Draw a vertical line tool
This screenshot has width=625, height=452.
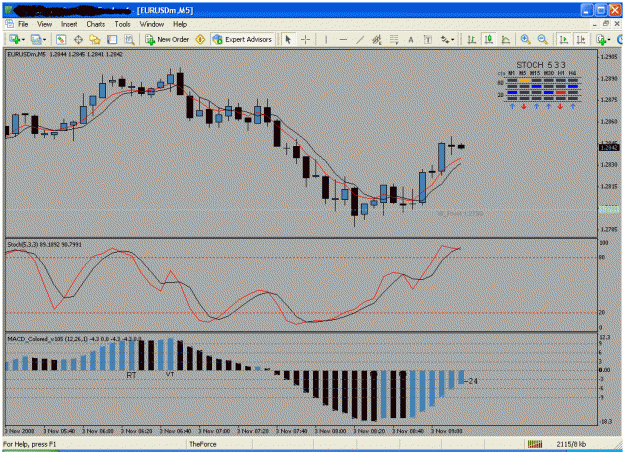click(x=326, y=39)
